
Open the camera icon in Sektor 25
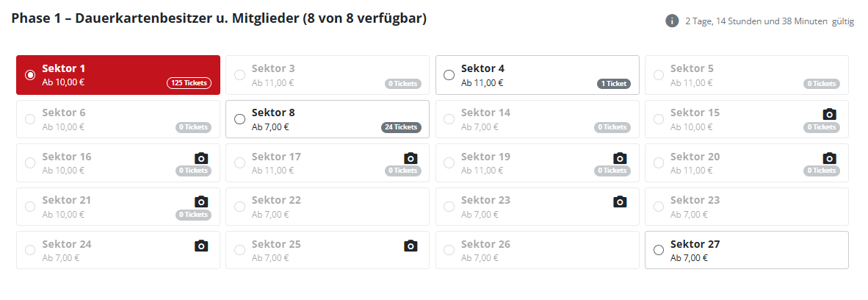(x=411, y=246)
